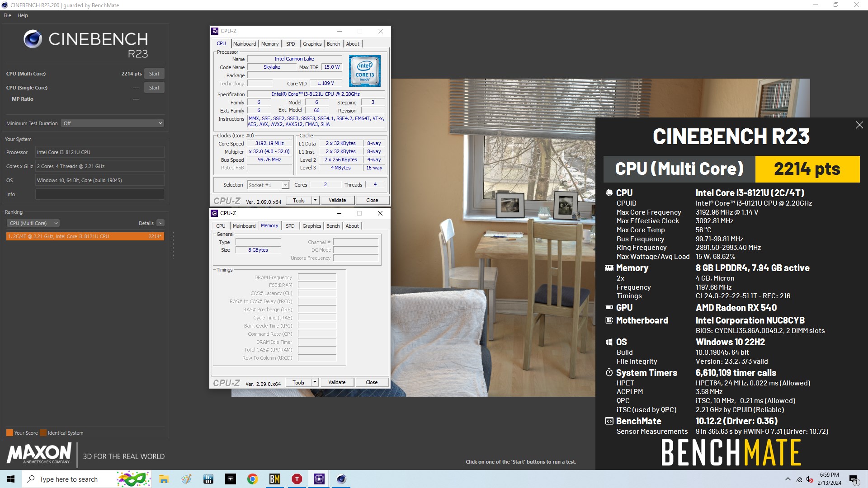Open the BenchMate BM taskbar icon
868x488 pixels.
tap(275, 479)
